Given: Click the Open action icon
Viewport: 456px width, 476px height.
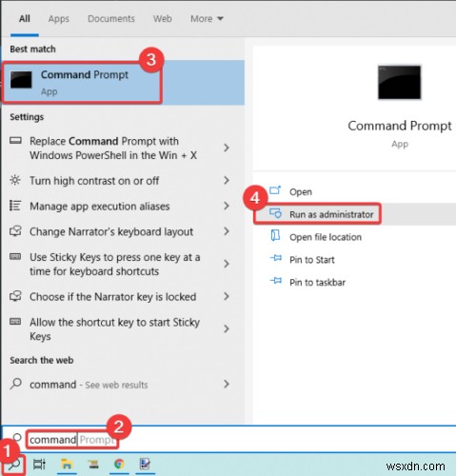Looking at the screenshot, I should [275, 190].
